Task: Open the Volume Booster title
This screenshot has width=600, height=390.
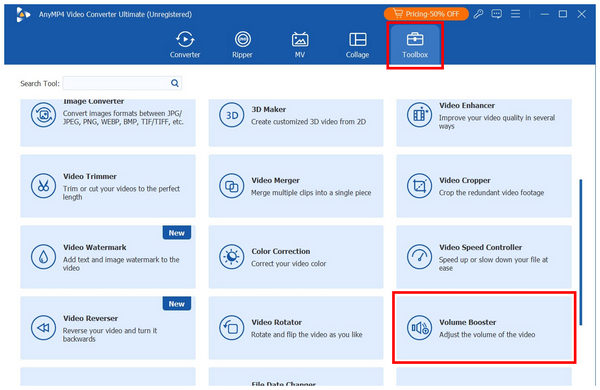Action: point(467,322)
